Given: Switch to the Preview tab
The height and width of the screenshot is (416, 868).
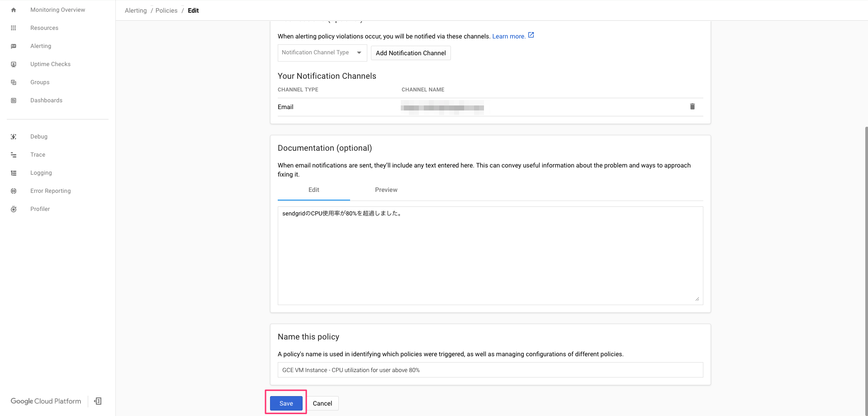Looking at the screenshot, I should point(386,190).
